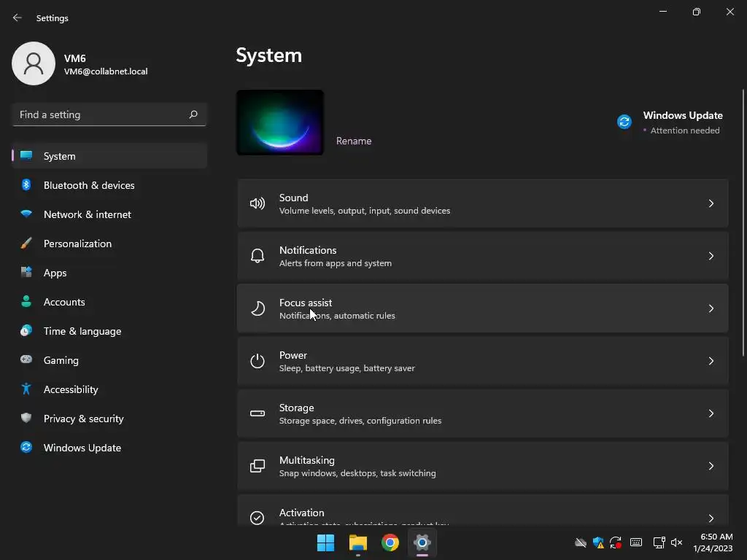The image size is (747, 560).
Task: Click 'Storage space, drives, configuration rules' text
Action: coord(360,421)
